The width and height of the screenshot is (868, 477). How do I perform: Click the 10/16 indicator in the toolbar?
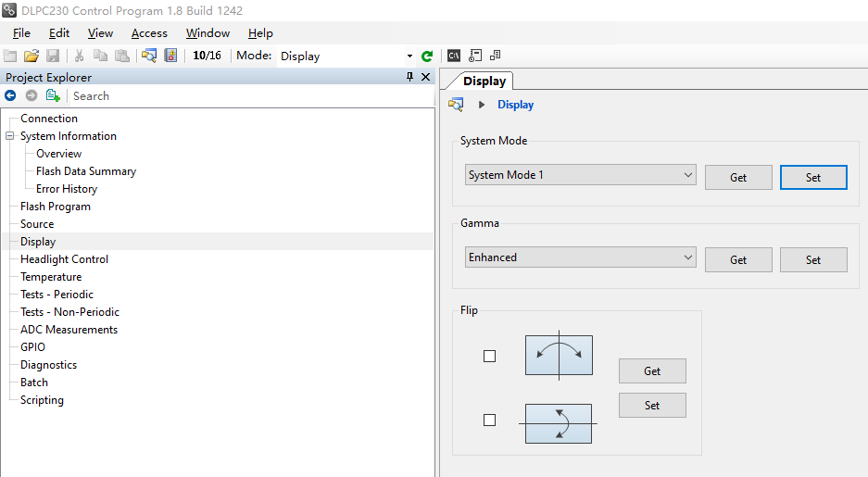207,56
